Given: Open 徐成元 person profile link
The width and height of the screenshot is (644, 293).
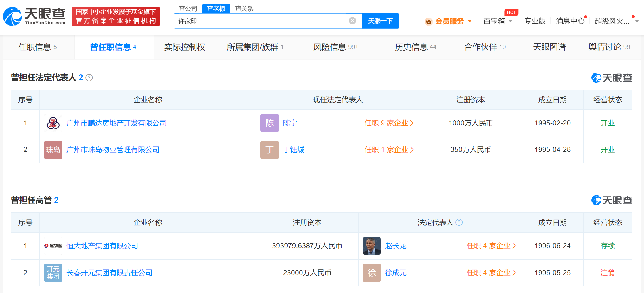Looking at the screenshot, I should (396, 273).
